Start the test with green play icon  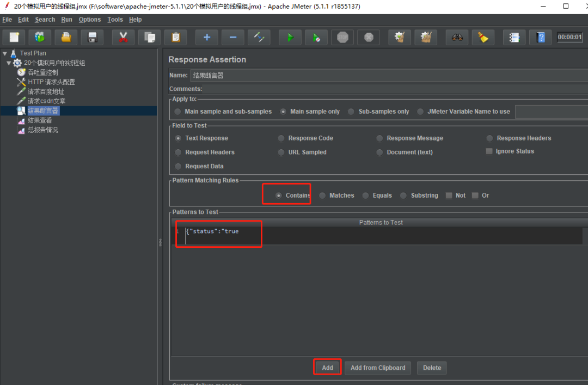click(290, 37)
